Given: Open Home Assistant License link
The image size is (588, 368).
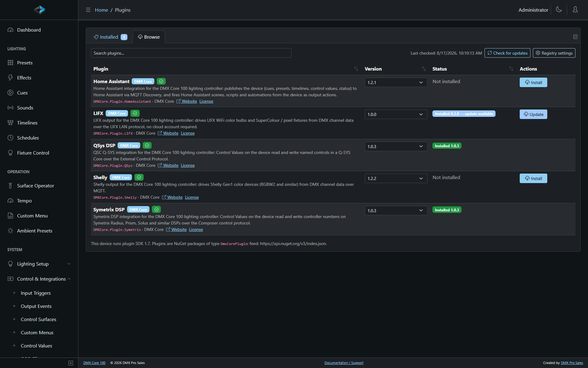Looking at the screenshot, I should (x=206, y=101).
